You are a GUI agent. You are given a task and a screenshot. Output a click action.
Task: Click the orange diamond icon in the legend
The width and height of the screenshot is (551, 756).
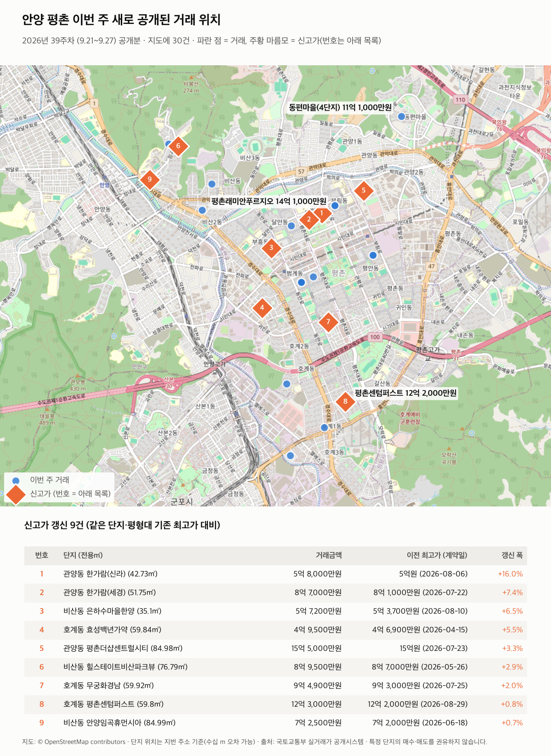point(16,494)
